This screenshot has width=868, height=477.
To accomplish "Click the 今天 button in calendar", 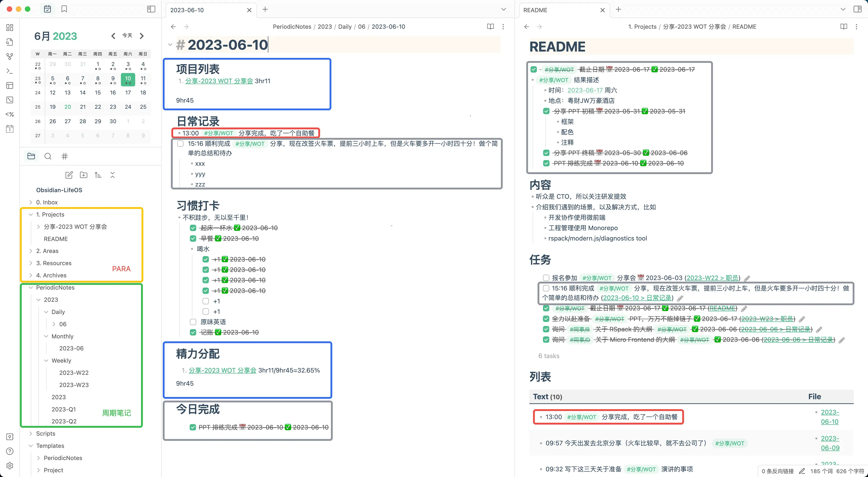I will tap(127, 36).
